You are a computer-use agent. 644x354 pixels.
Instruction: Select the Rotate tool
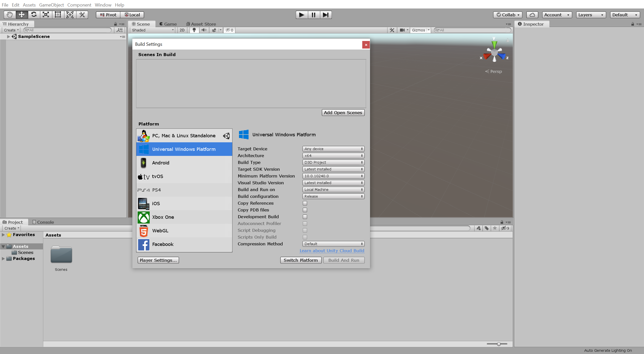pos(34,15)
